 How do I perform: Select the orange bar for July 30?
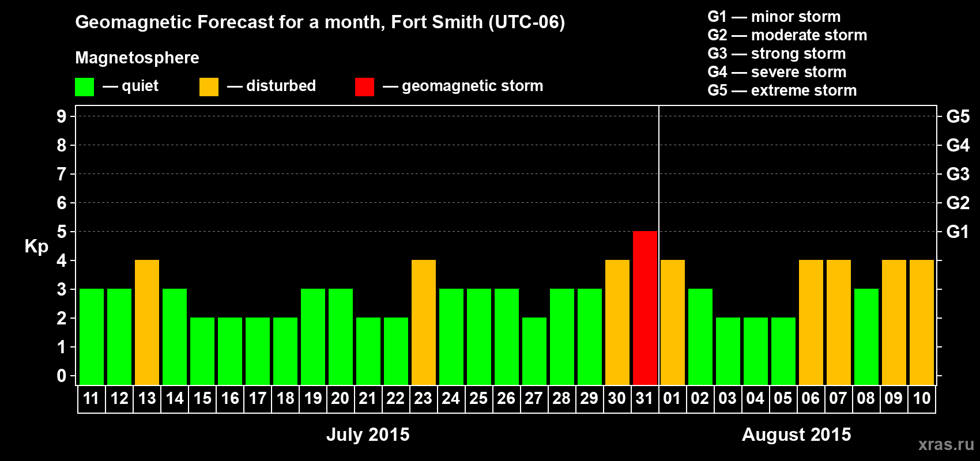617,322
